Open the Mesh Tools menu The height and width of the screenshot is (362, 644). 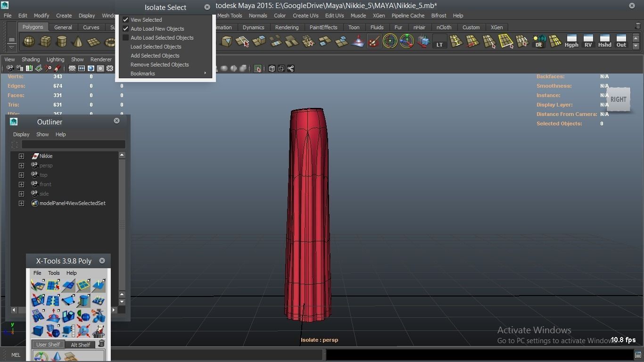click(x=230, y=16)
